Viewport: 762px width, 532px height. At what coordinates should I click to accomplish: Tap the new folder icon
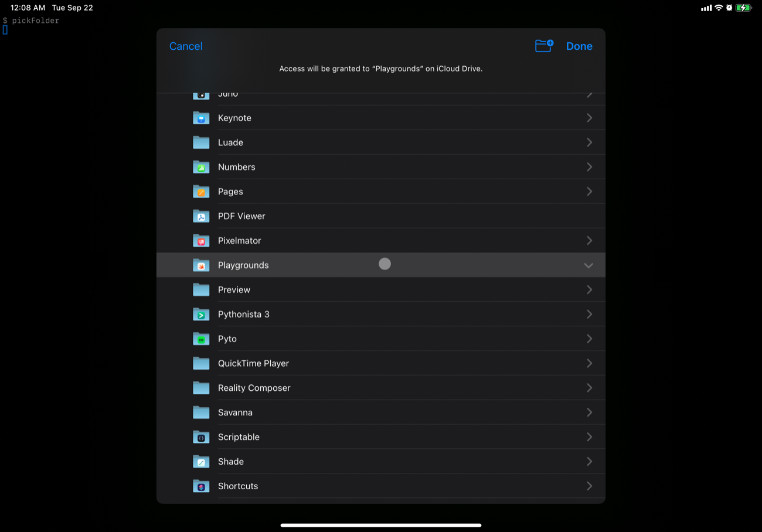pos(544,46)
